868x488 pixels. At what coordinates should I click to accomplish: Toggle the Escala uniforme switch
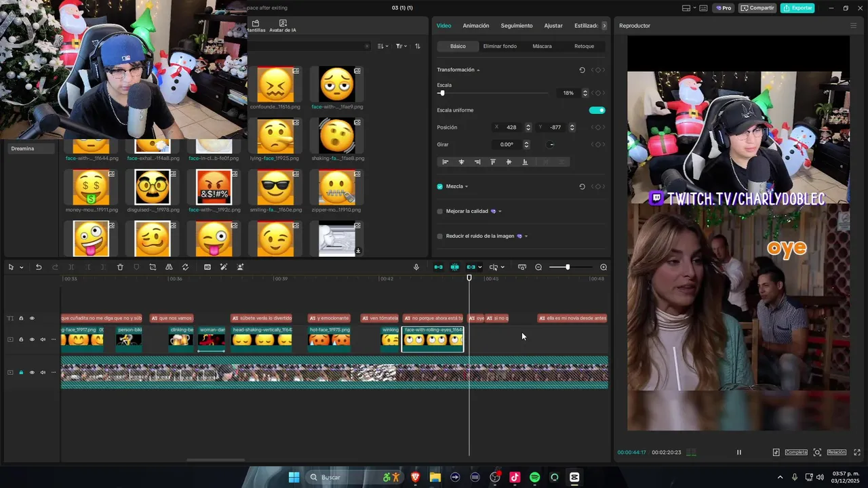tap(597, 110)
